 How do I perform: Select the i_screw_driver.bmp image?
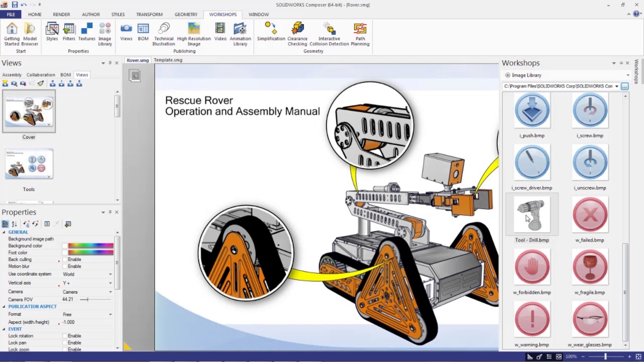(x=532, y=163)
